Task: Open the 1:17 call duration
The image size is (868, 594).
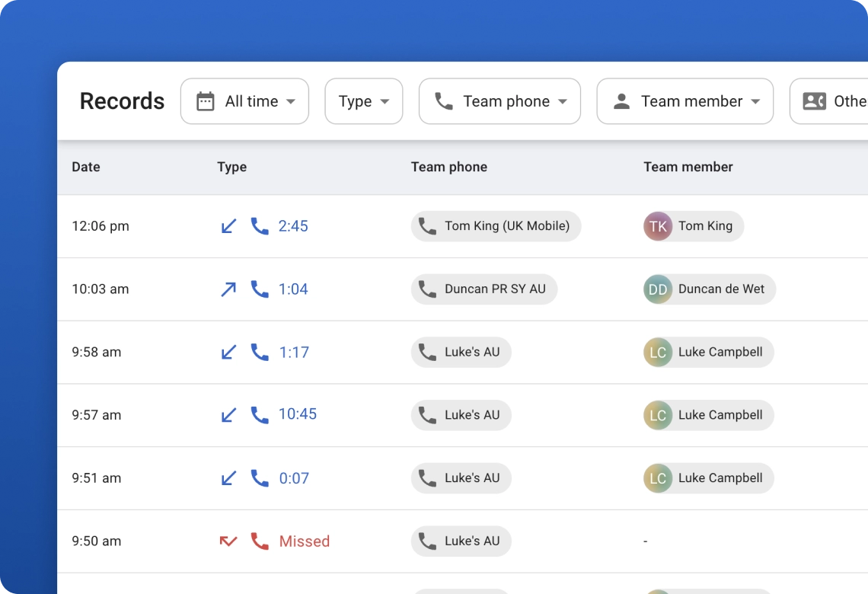Action: [294, 352]
